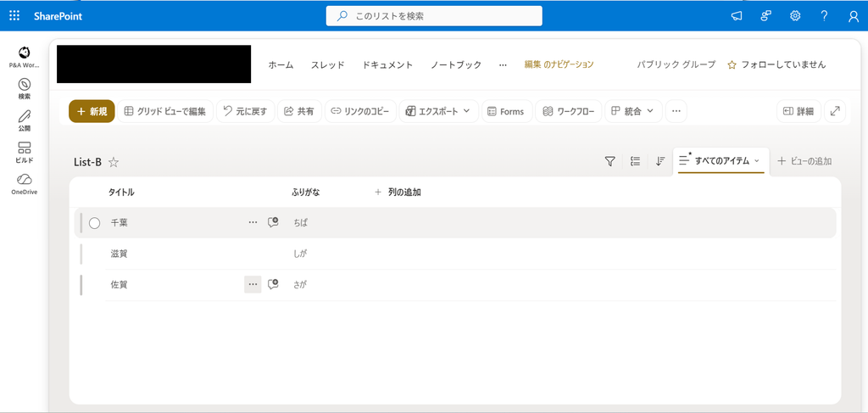This screenshot has height=413, width=868.
Task: Click the List-B list title
Action: (x=87, y=162)
